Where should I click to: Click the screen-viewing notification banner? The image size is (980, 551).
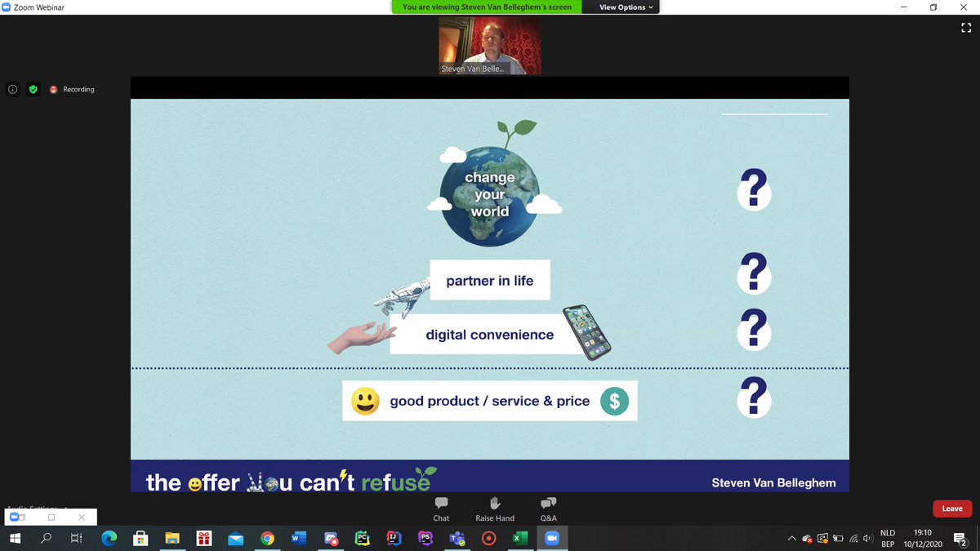pos(487,7)
